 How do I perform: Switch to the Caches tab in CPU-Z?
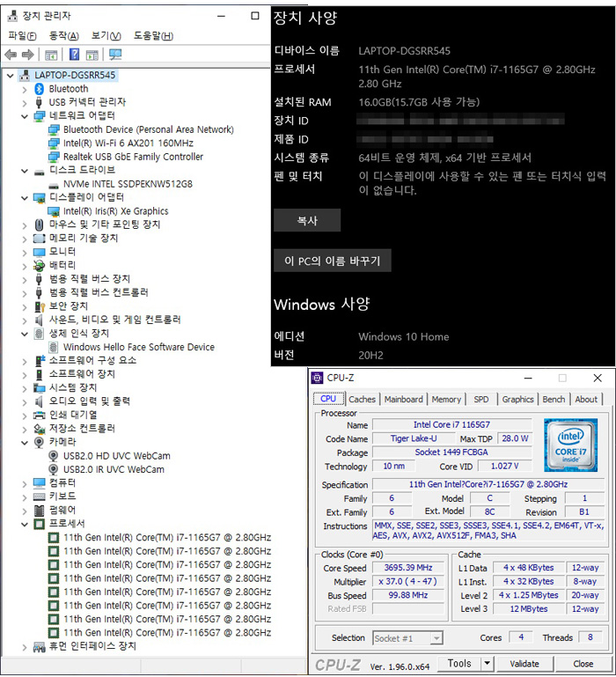[x=363, y=400]
